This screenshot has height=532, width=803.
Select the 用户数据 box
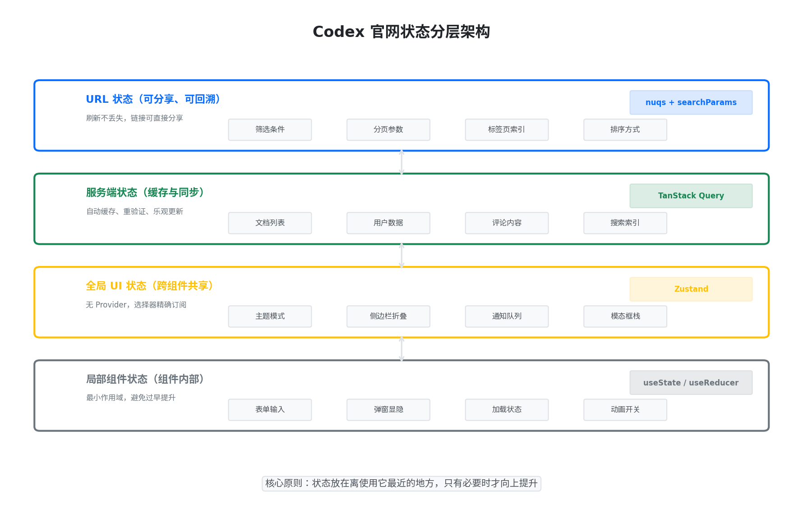point(388,223)
